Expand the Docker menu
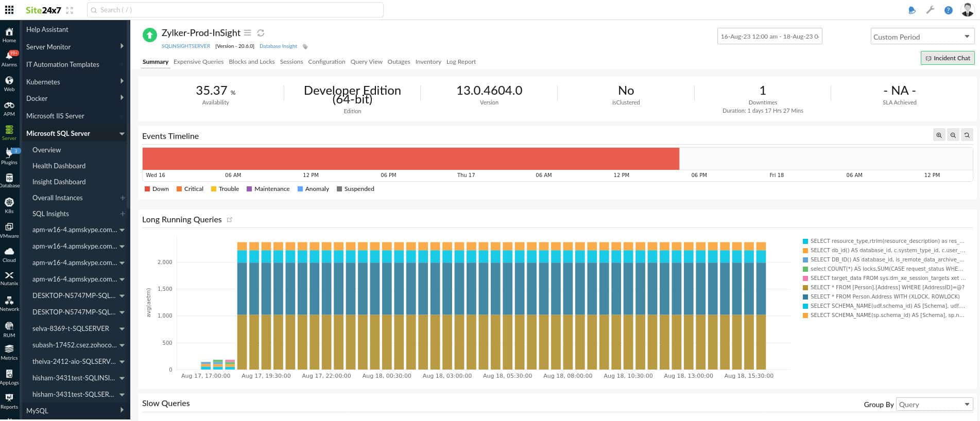This screenshot has width=980, height=421. [x=122, y=98]
